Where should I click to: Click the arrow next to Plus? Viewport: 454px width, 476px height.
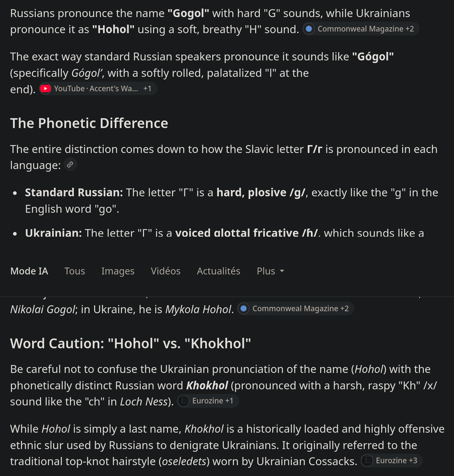coord(282,271)
